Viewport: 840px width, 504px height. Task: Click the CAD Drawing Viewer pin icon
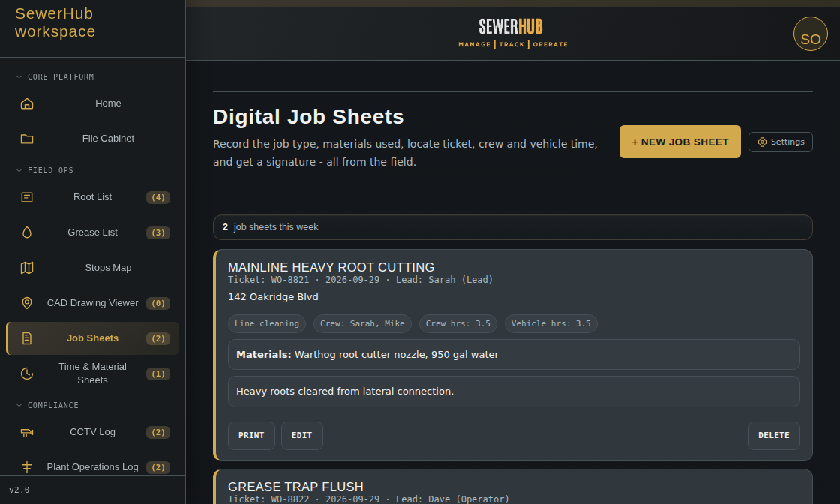coord(27,303)
